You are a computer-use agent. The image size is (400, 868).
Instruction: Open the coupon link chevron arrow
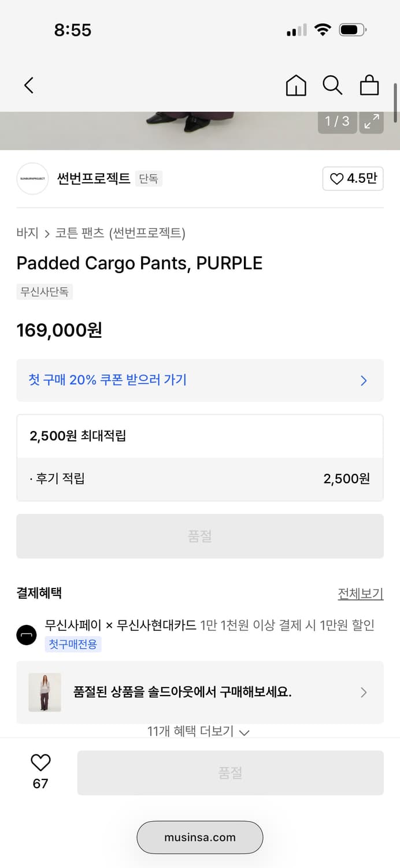pyautogui.click(x=364, y=380)
